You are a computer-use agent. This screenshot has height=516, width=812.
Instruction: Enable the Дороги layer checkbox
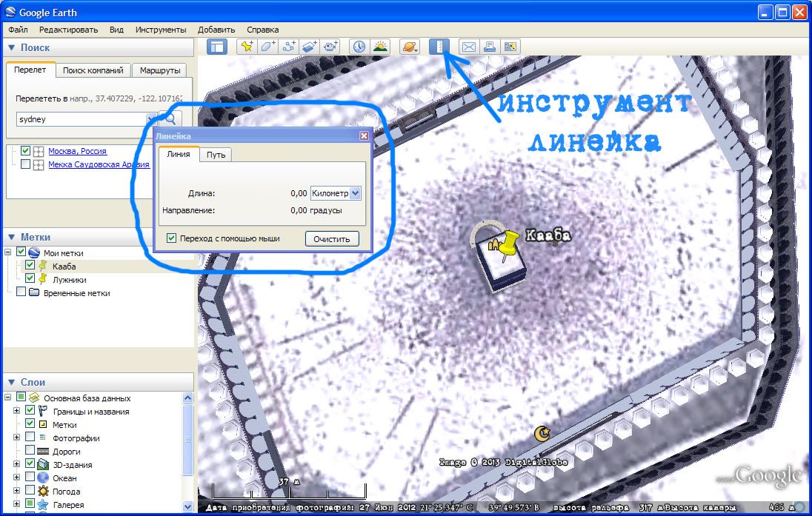[x=30, y=451]
